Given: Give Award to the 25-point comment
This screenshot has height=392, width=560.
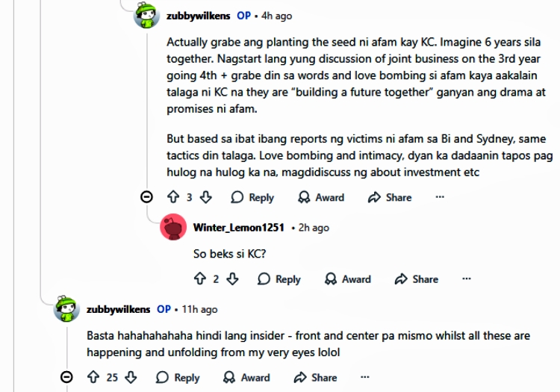Looking at the screenshot, I should coord(246,377).
